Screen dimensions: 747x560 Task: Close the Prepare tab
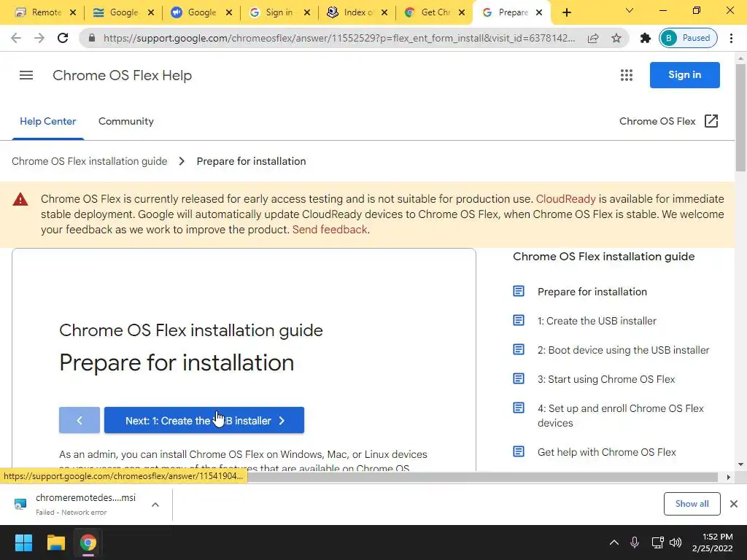[539, 12]
